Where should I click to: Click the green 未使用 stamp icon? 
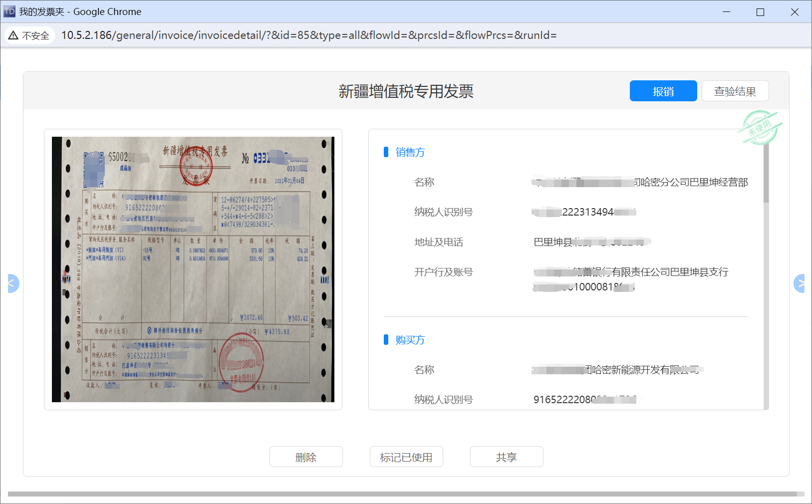click(x=759, y=128)
